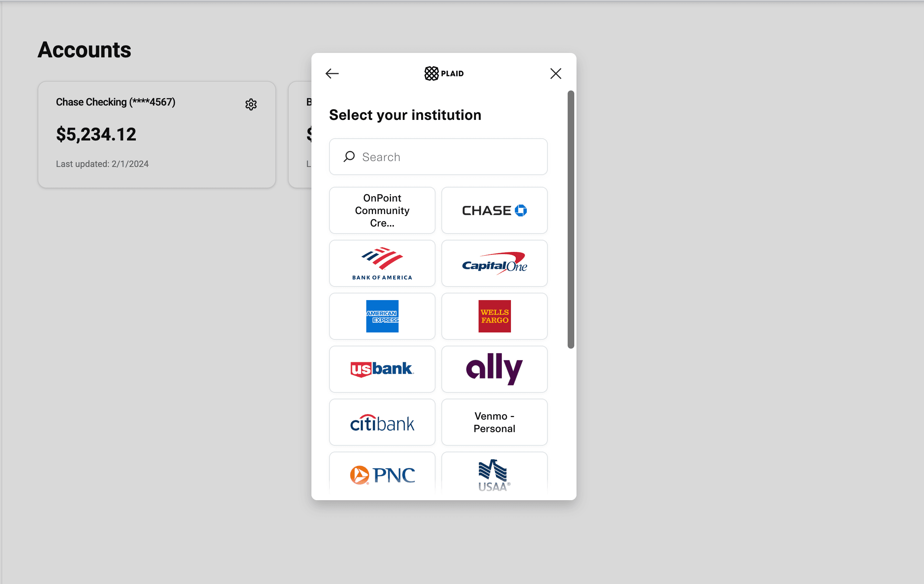Select the American Express institution icon
This screenshot has width=924, height=584.
point(382,316)
